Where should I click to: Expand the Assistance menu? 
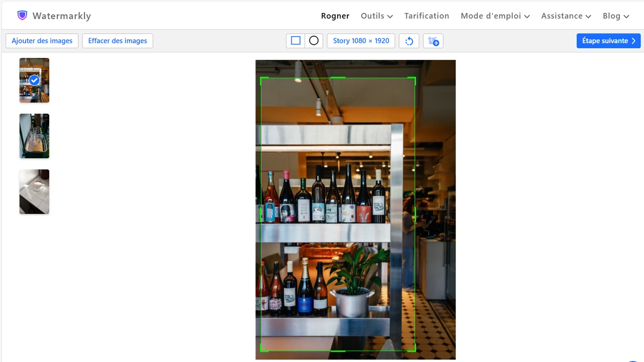tap(566, 16)
